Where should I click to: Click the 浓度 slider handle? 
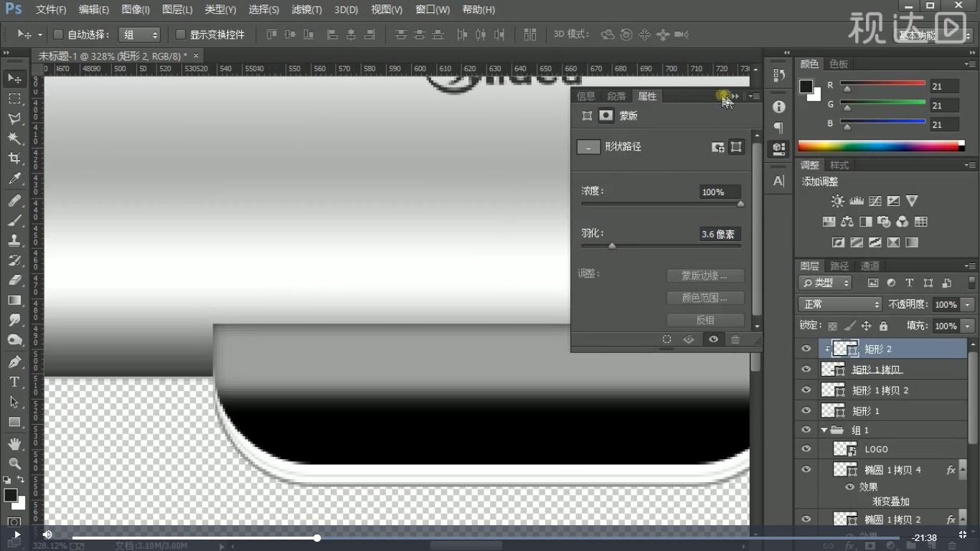coord(740,204)
